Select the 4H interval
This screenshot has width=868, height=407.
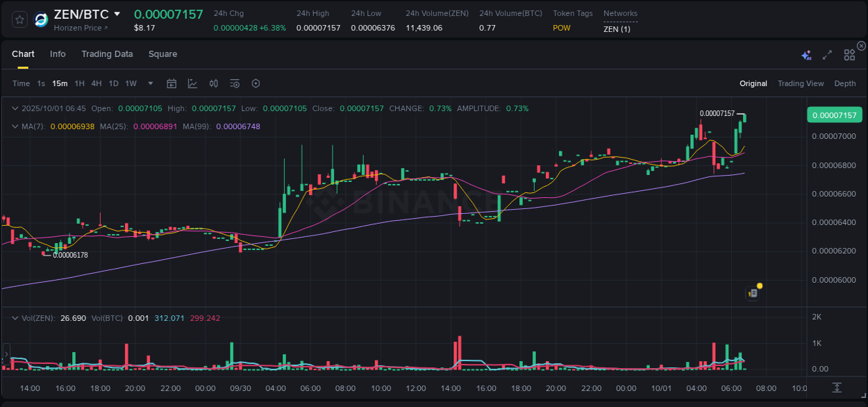tap(96, 83)
